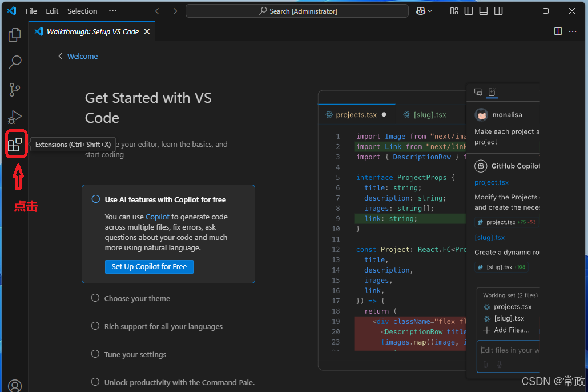
Task: Select the Walkthrough: Setup VS Code tab
Action: (92, 31)
